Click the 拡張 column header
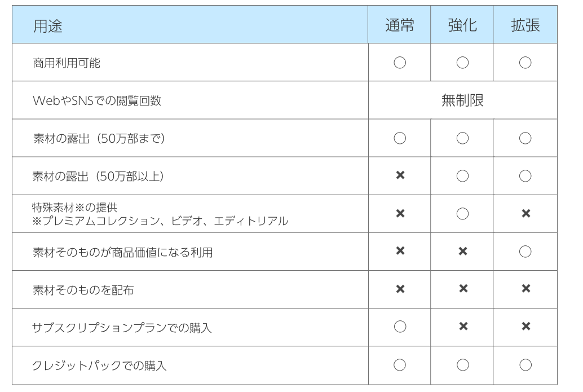Screen dimensions: 583x392 (525, 25)
